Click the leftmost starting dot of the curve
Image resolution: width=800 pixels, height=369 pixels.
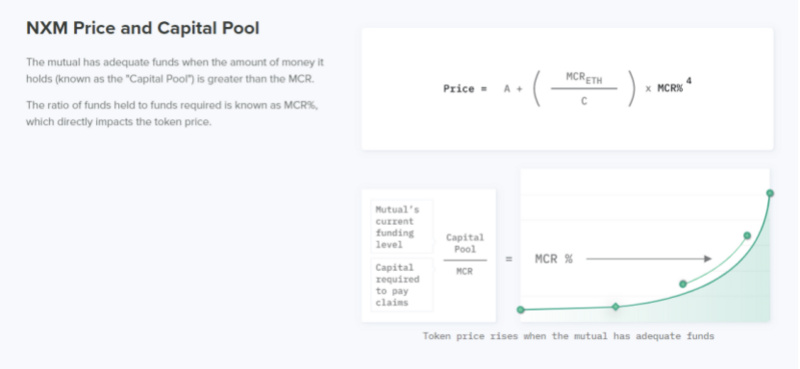[520, 310]
